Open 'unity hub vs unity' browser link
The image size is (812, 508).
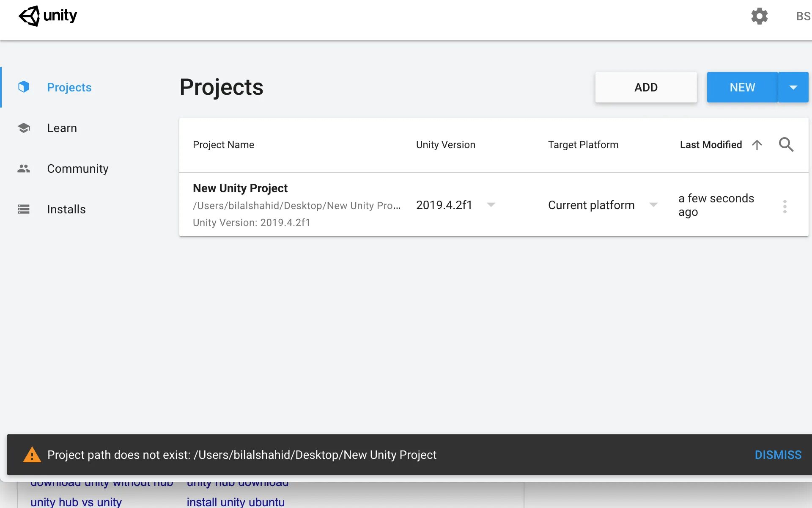(x=76, y=502)
